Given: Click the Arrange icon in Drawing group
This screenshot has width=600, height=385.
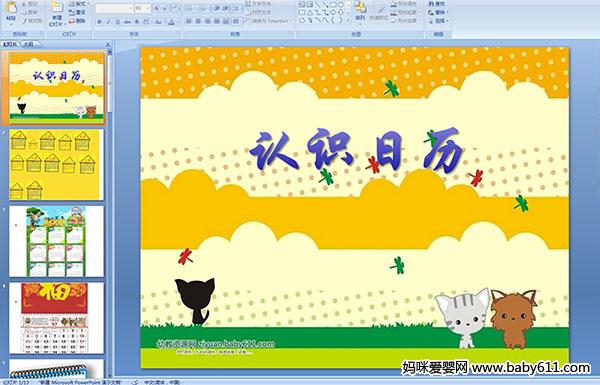Looking at the screenshot, I should [360, 8].
